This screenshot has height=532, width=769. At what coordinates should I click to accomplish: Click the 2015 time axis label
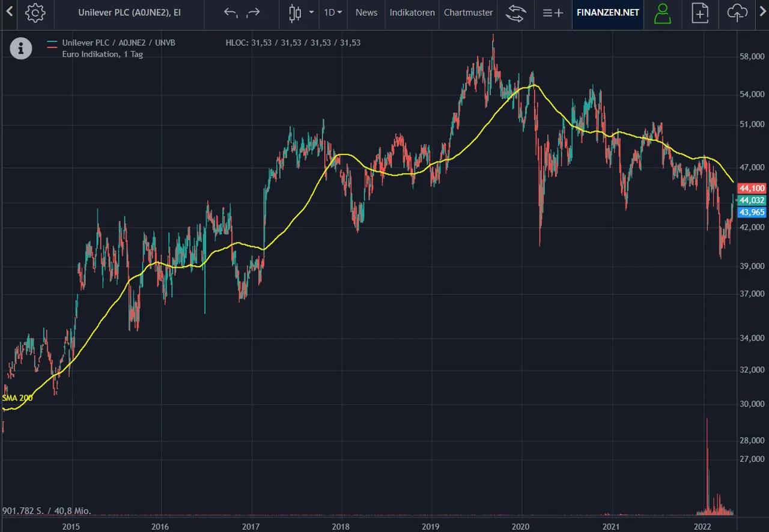(x=71, y=527)
